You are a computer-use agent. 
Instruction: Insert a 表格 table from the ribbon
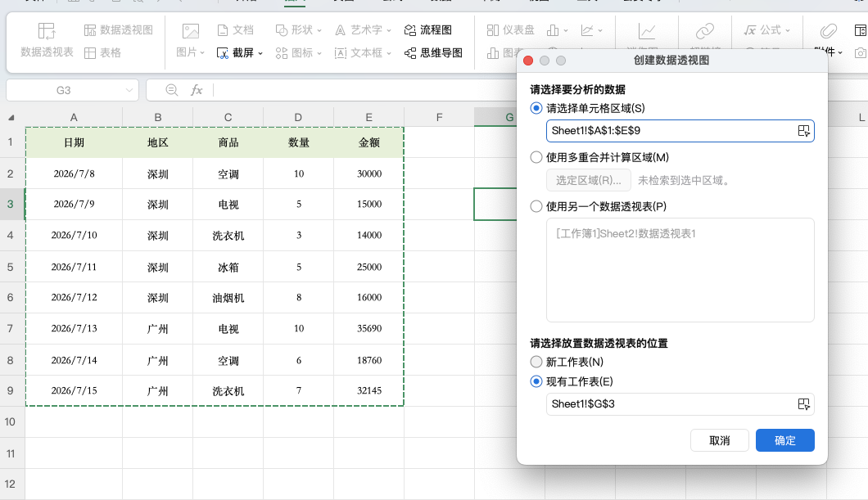[x=102, y=52]
